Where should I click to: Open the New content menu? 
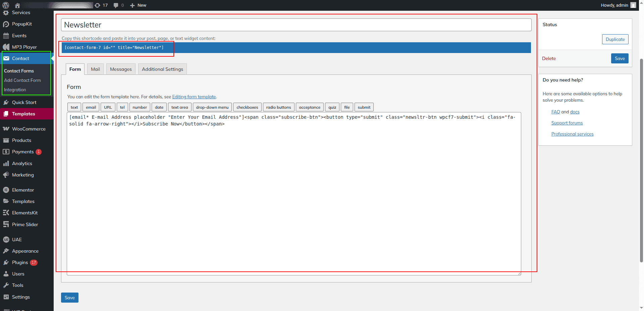coord(138,5)
